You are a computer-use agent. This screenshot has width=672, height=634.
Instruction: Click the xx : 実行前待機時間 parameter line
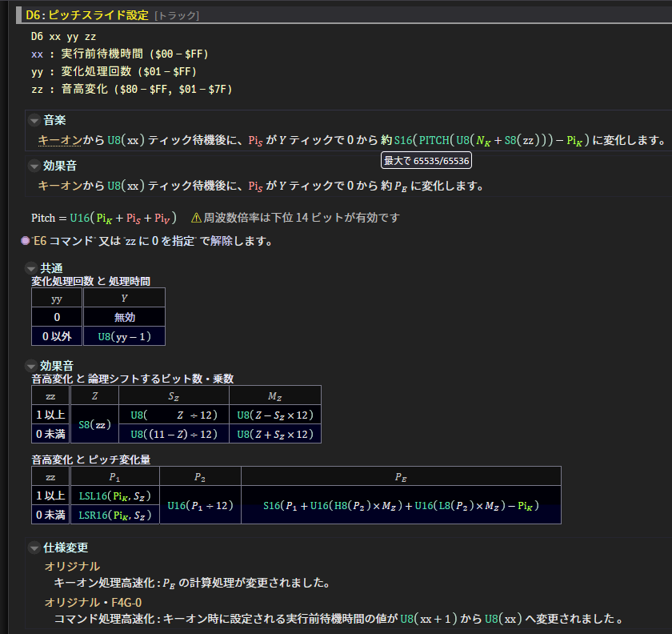[119, 54]
